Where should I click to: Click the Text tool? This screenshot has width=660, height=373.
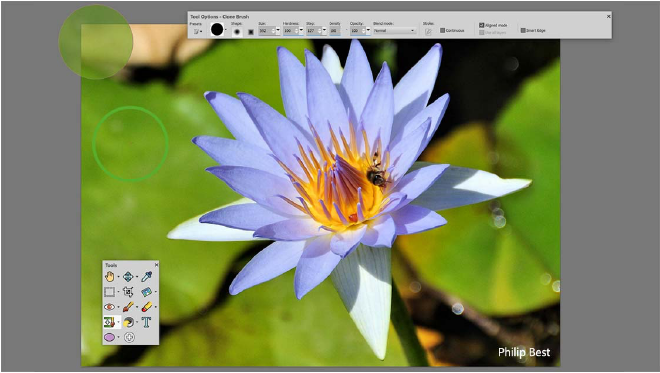coord(146,322)
